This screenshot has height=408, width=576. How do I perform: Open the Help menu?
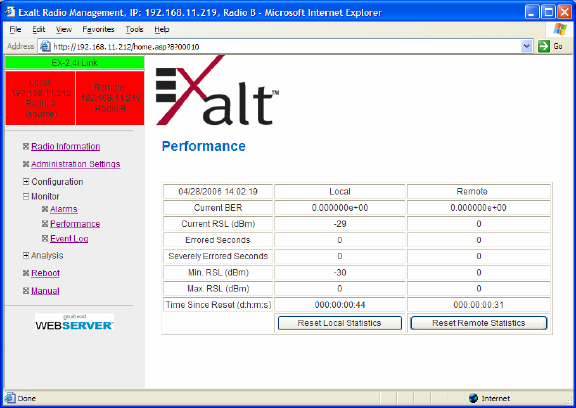[x=162, y=29]
